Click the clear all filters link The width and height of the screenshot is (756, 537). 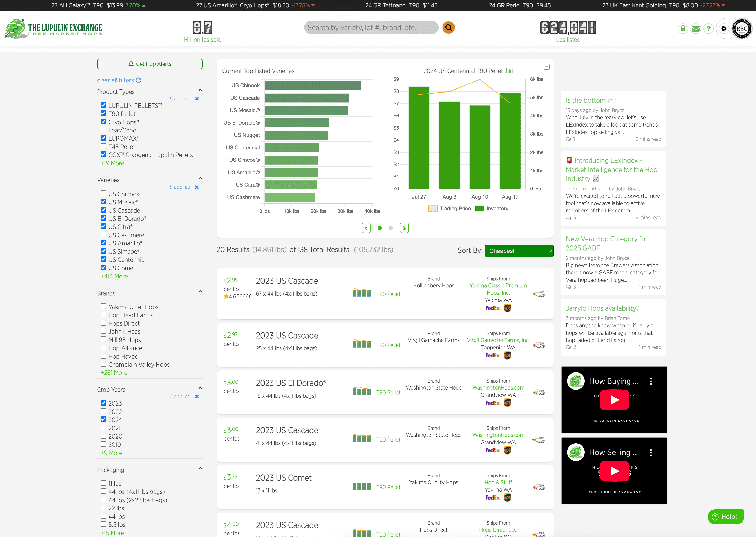(x=115, y=80)
